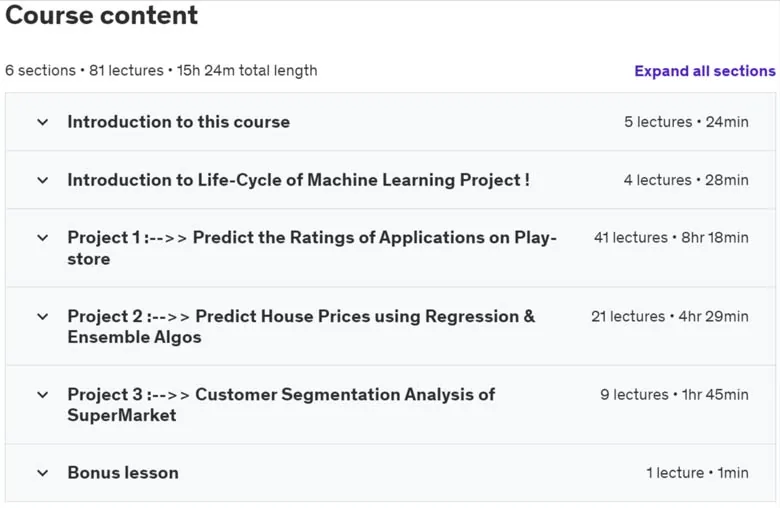The image size is (780, 508).
Task: Click chevron beside Introduction to Life-Cycle section
Action: pos(43,180)
